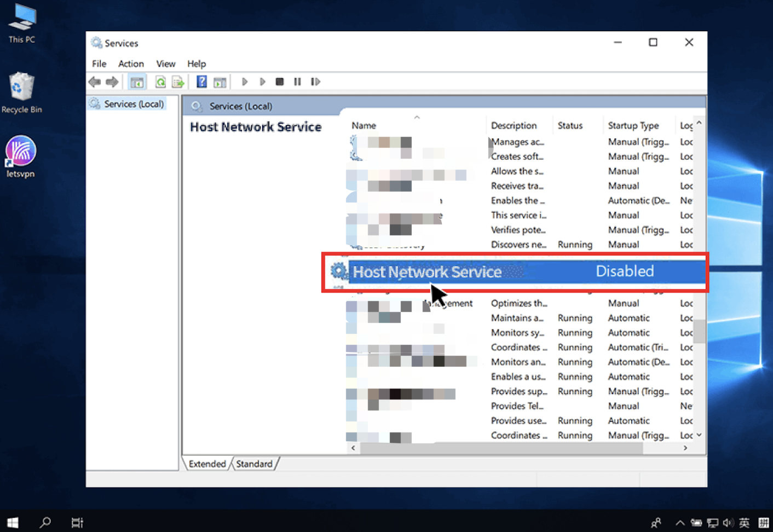Toggle Show/Hide Console Tree icon
Viewport: 773px width, 532px height.
click(137, 82)
